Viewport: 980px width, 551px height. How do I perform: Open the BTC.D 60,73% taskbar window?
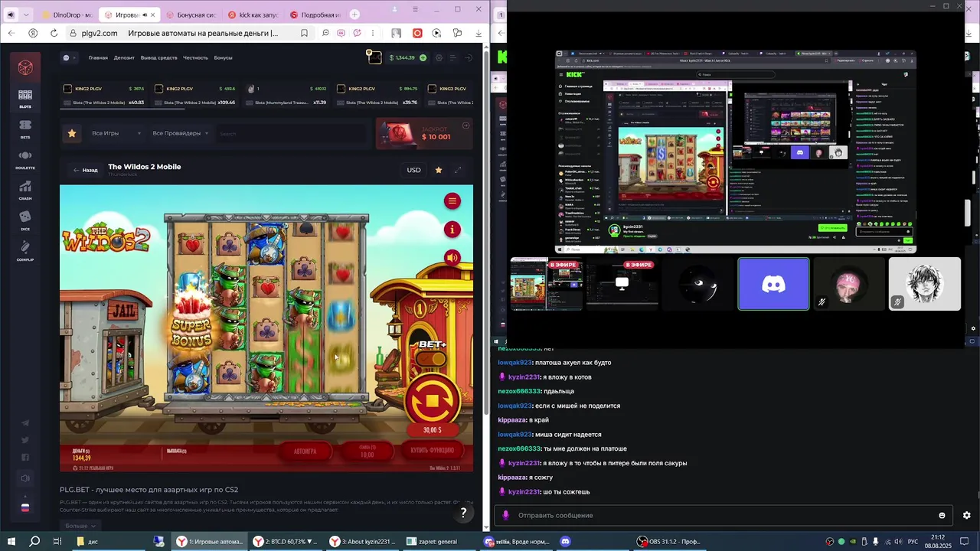[286, 541]
